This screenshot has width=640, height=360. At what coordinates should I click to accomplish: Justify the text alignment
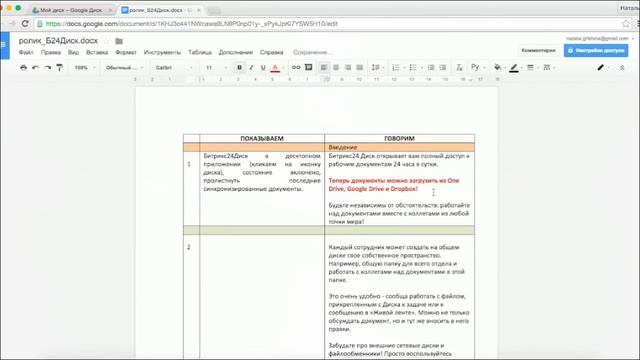pos(360,67)
